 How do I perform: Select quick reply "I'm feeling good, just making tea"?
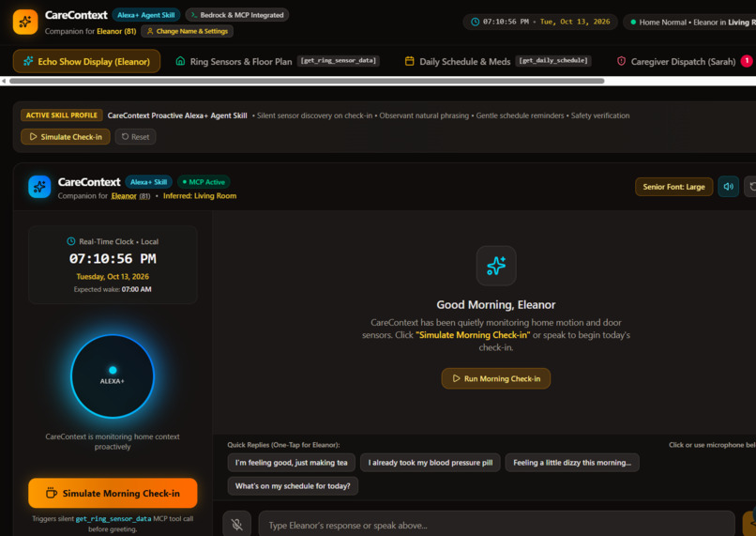[x=291, y=463]
